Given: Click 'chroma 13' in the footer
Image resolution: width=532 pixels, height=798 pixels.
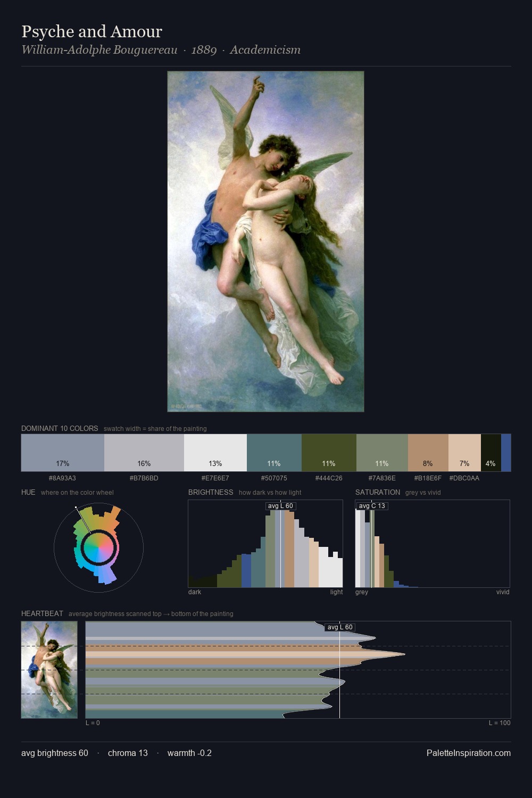Looking at the screenshot, I should [x=128, y=753].
